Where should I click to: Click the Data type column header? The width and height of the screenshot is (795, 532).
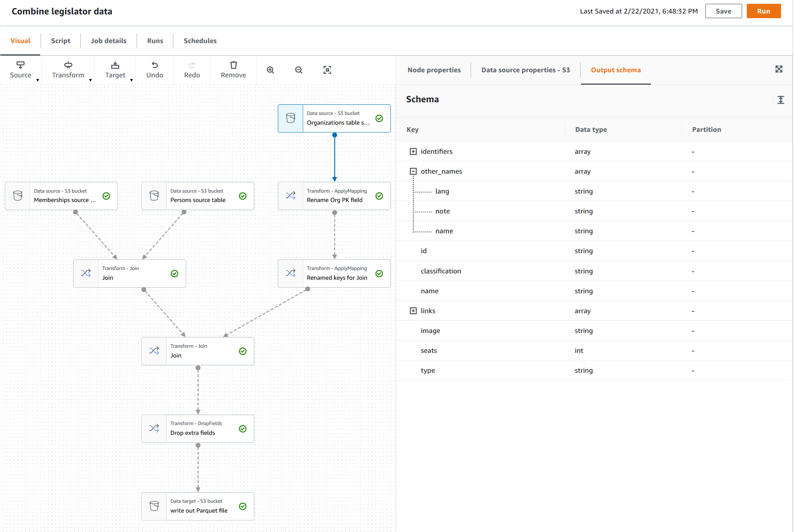[591, 129]
